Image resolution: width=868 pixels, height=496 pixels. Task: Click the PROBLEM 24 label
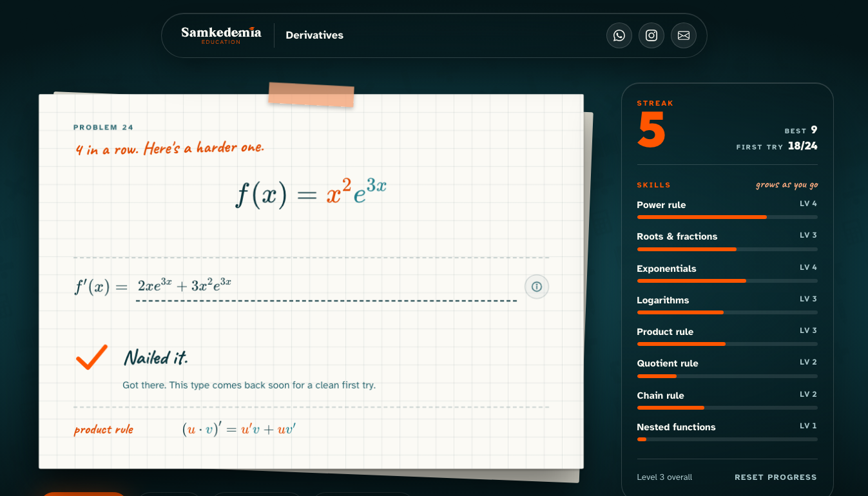coord(104,128)
